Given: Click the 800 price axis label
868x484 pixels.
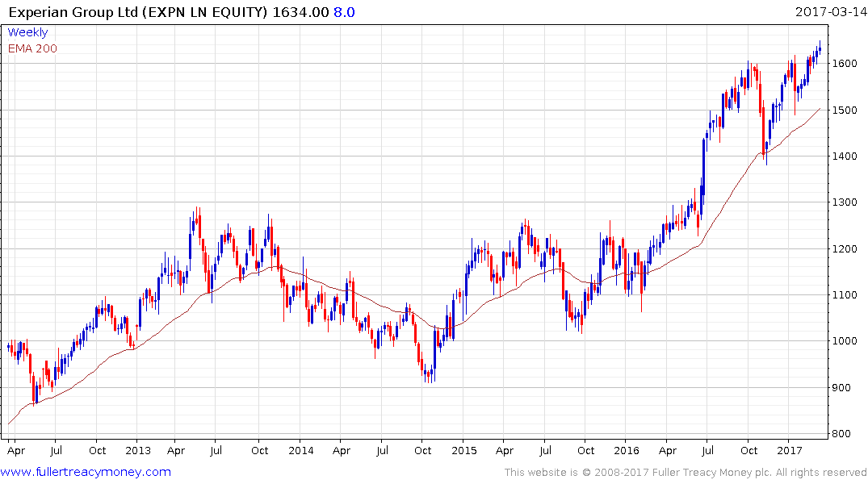Looking at the screenshot, I should coord(841,434).
